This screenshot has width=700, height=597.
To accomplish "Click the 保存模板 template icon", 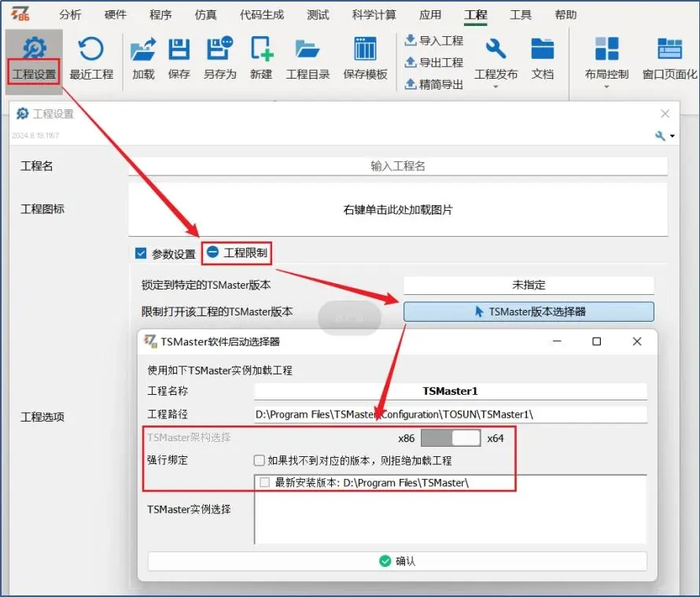I will [x=365, y=50].
